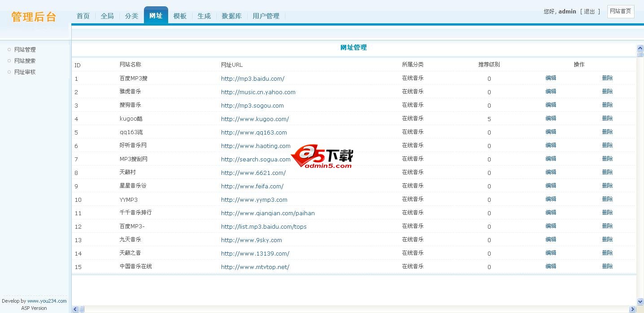
Task: Open the 用户管理 tab
Action: pyautogui.click(x=266, y=16)
